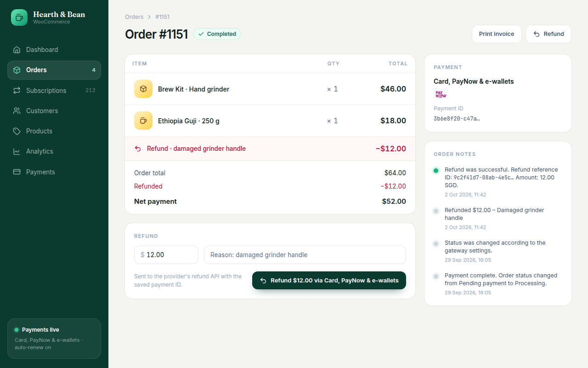The image size is (588, 368).
Task: Click the Products tag icon
Action: click(x=17, y=131)
